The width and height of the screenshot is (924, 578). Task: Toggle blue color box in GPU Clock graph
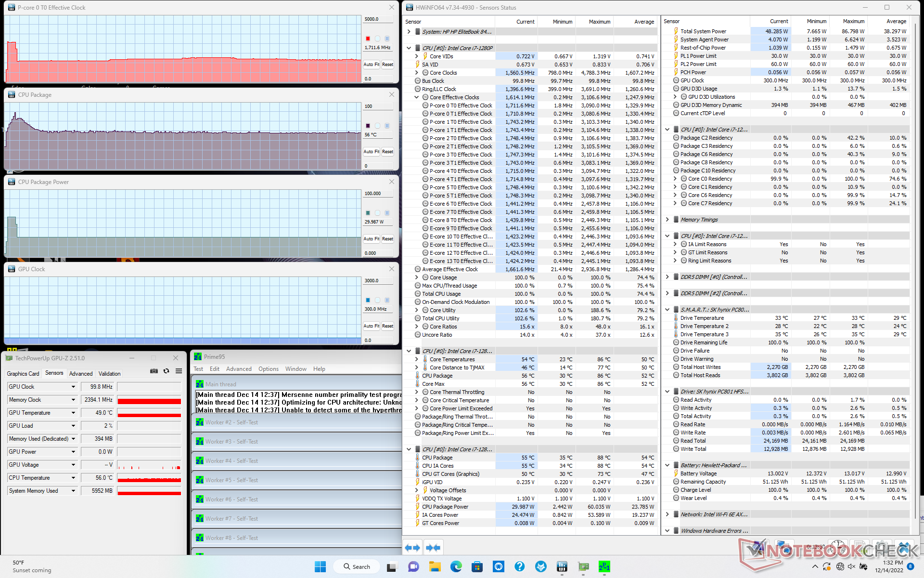368,300
